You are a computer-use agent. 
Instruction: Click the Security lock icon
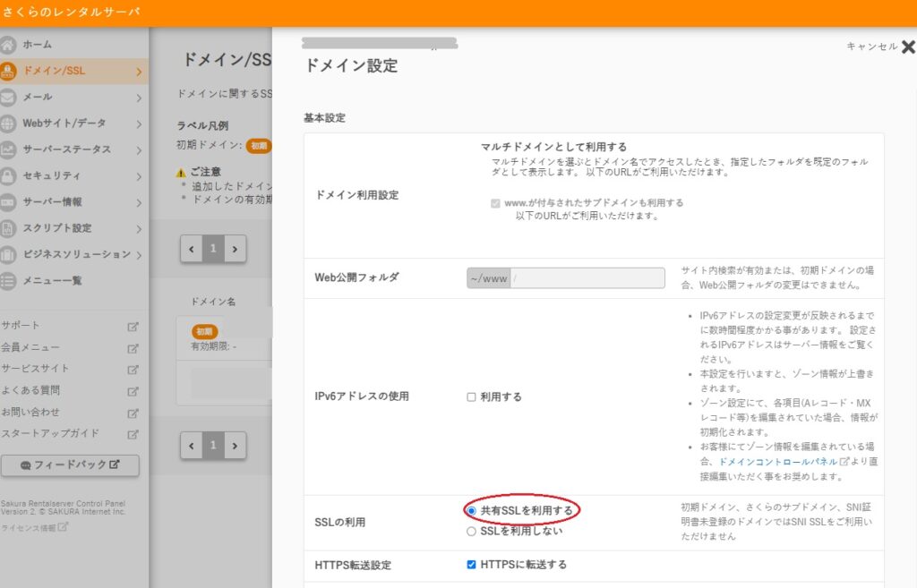9,175
